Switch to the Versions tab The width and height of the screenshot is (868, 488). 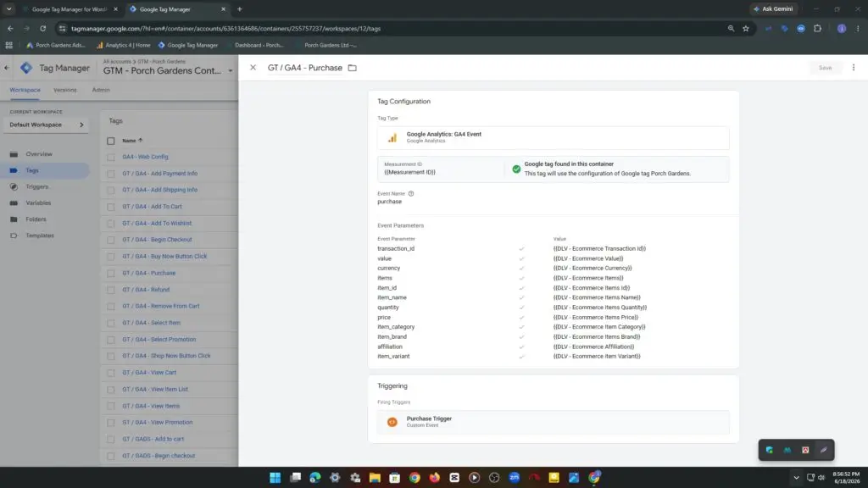[x=64, y=90]
